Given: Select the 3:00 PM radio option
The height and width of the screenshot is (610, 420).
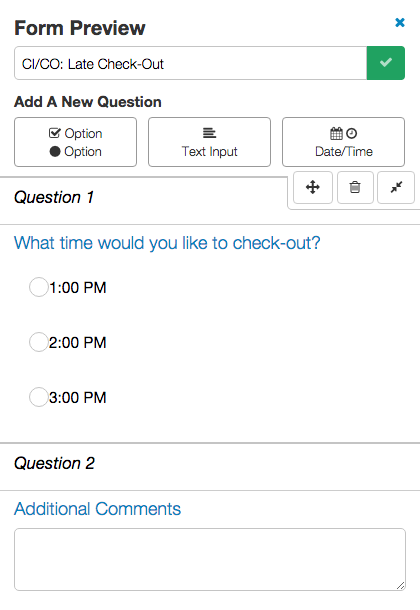Looking at the screenshot, I should (x=38, y=397).
